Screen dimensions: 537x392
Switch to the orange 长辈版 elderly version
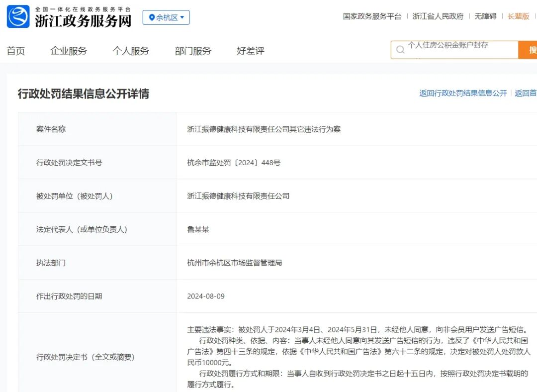(x=519, y=16)
